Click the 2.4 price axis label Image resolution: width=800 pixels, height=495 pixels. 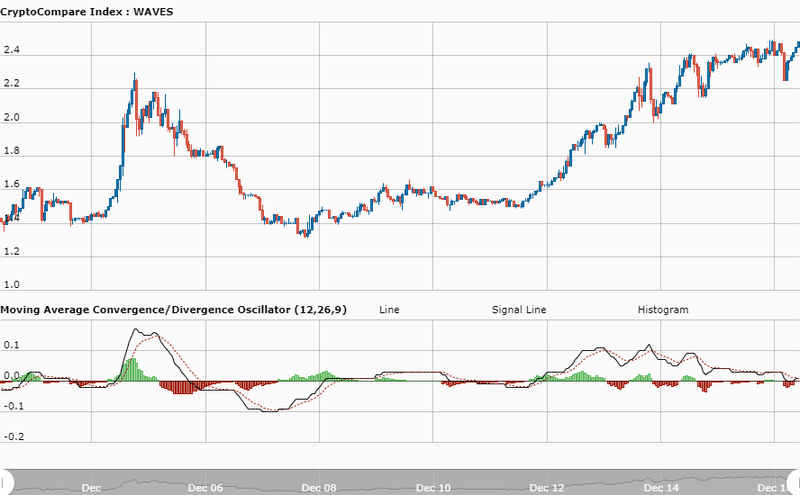tap(13, 51)
